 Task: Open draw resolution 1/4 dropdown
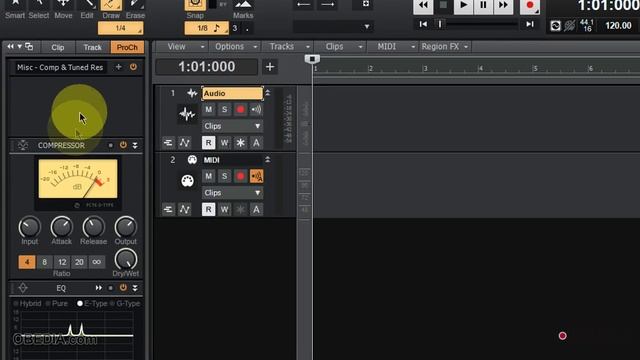(x=120, y=28)
